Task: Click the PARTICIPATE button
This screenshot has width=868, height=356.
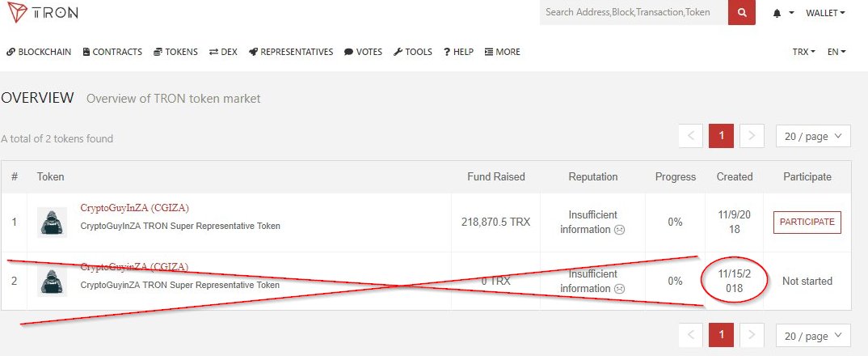Action: pyautogui.click(x=807, y=222)
